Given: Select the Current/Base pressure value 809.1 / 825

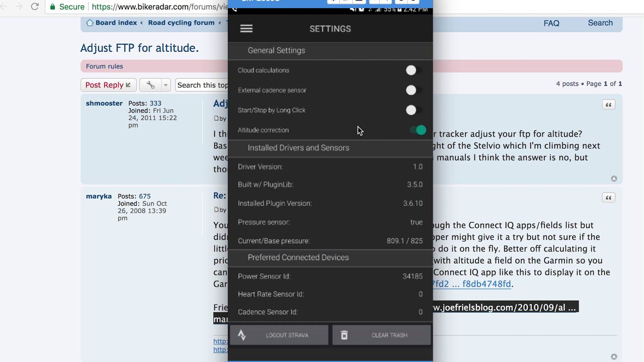Looking at the screenshot, I should coord(405,241).
